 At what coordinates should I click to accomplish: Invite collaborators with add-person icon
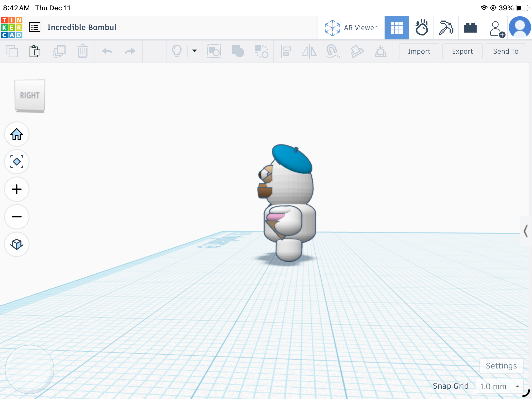coord(497,29)
